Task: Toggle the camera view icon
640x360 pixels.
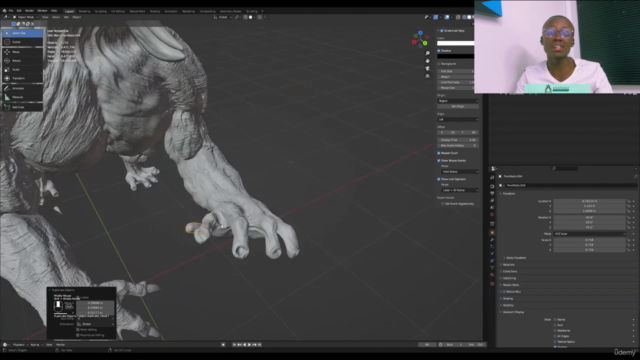Action: click(x=427, y=69)
